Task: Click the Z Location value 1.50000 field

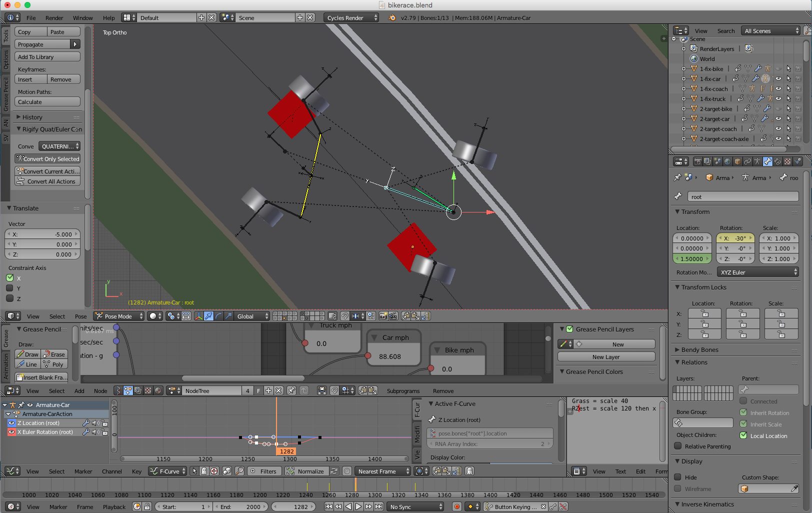Action: 691,259
